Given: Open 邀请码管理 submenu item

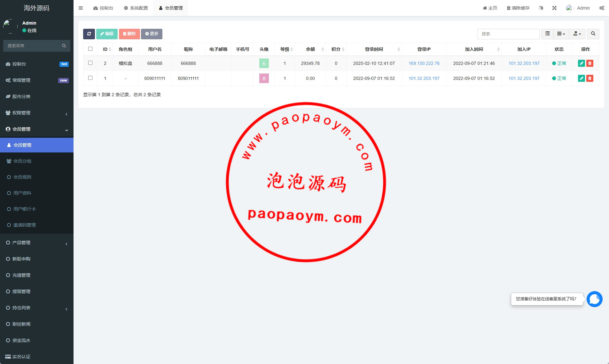Looking at the screenshot, I should click(x=37, y=225).
